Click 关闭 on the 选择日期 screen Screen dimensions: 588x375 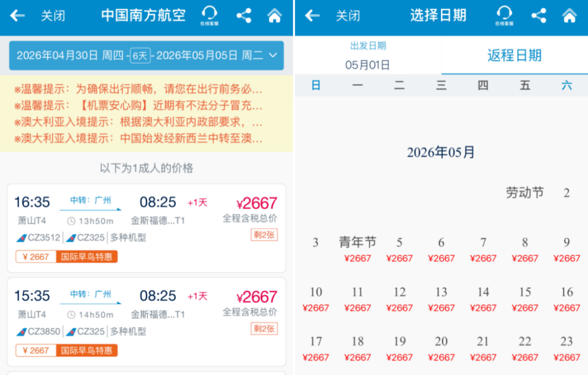click(348, 16)
